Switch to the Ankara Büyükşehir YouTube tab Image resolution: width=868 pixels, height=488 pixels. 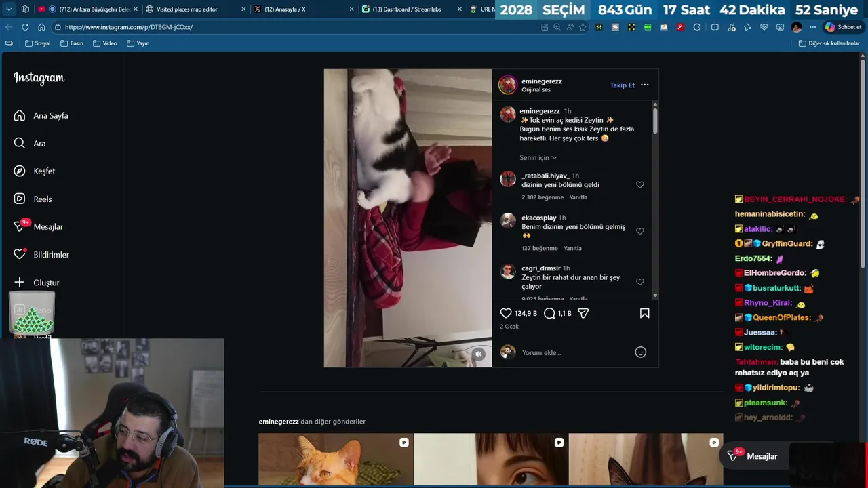(88, 9)
